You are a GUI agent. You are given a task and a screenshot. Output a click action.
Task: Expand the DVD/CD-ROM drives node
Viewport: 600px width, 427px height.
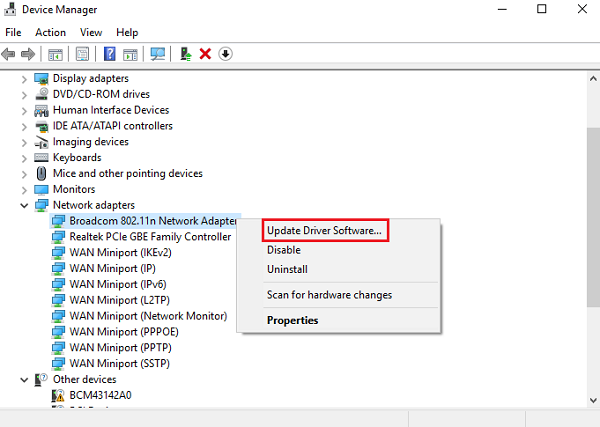tap(24, 95)
